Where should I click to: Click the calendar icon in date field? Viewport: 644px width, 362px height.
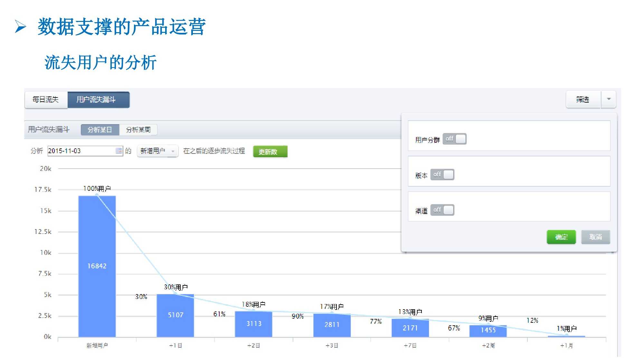pyautogui.click(x=119, y=151)
